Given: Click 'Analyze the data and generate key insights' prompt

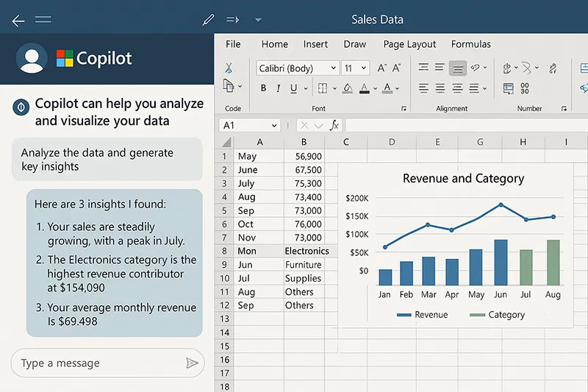Looking at the screenshot, I should click(x=107, y=160).
